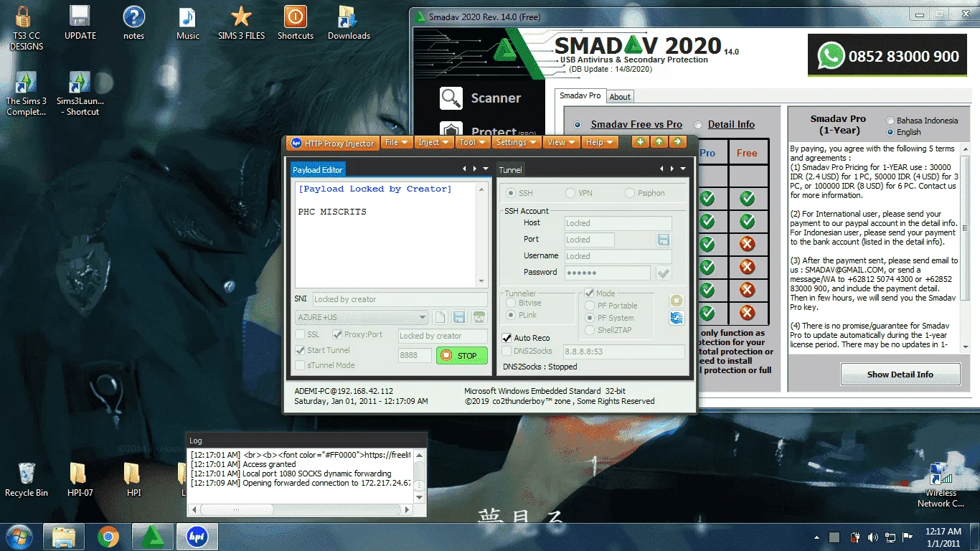Click the checkmark icon beside Password field
Viewport: 980px width, 551px height.
point(664,273)
